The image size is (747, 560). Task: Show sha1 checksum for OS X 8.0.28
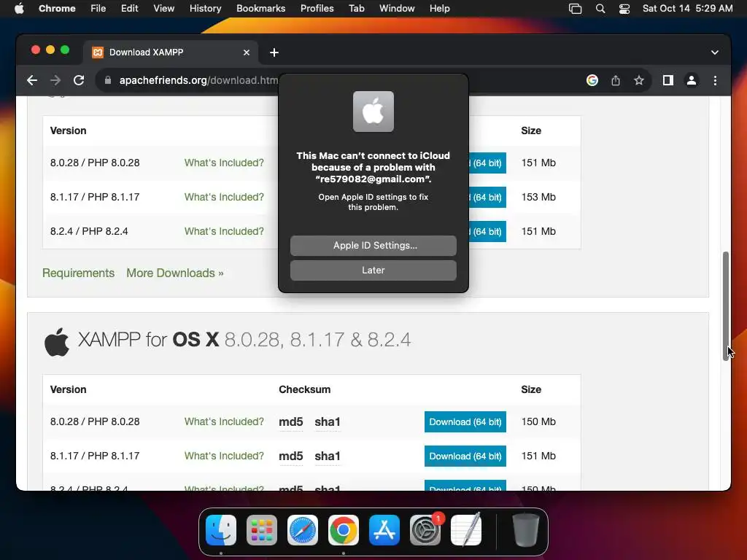pyautogui.click(x=328, y=422)
